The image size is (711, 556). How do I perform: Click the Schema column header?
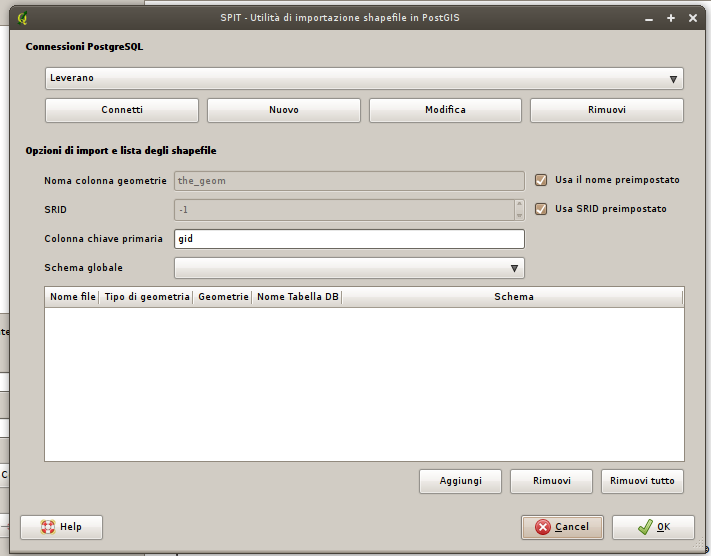coord(513,297)
